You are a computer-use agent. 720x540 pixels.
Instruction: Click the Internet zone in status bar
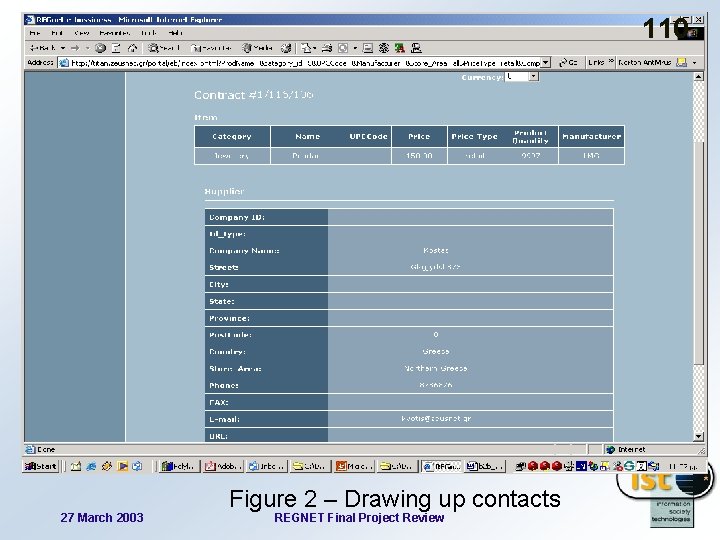(x=626, y=450)
